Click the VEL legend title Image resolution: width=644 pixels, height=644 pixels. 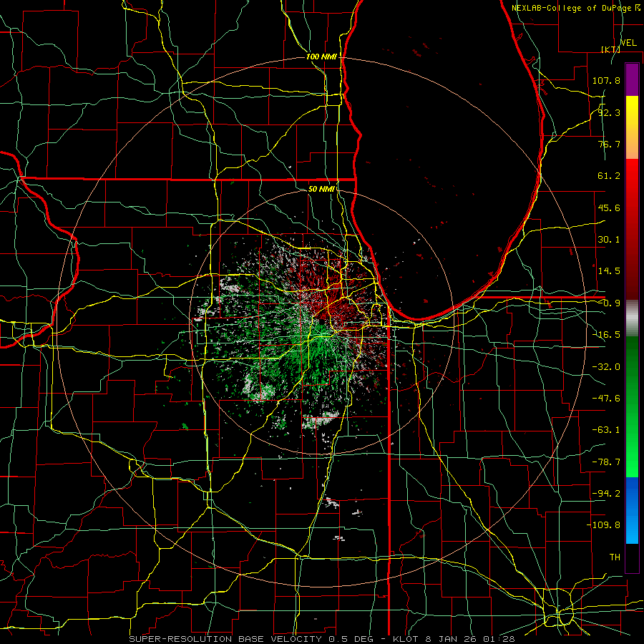628,42
